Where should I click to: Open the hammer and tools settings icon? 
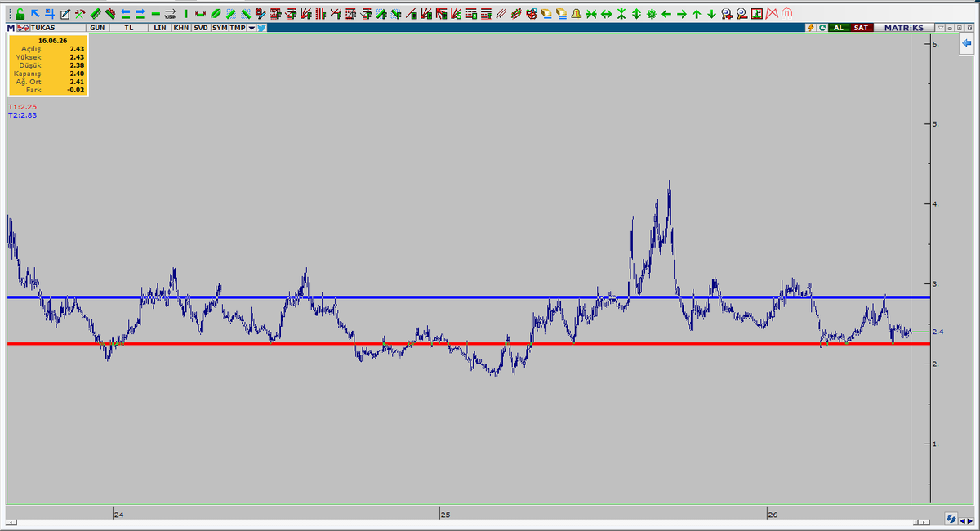pos(80,14)
